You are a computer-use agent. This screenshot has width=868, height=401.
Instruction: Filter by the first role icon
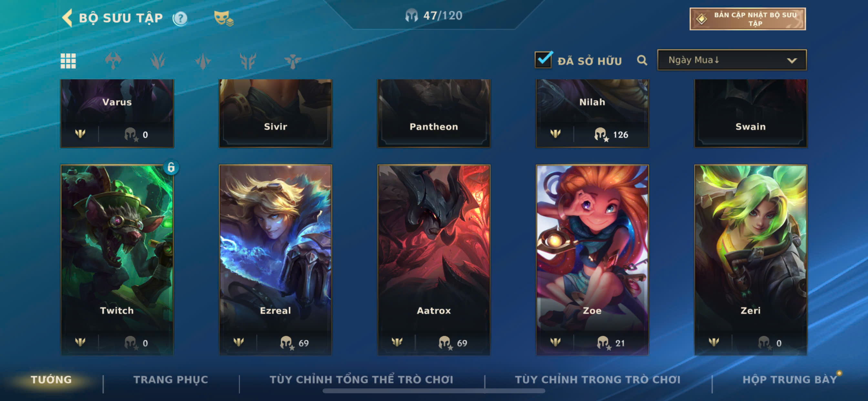[x=113, y=61]
